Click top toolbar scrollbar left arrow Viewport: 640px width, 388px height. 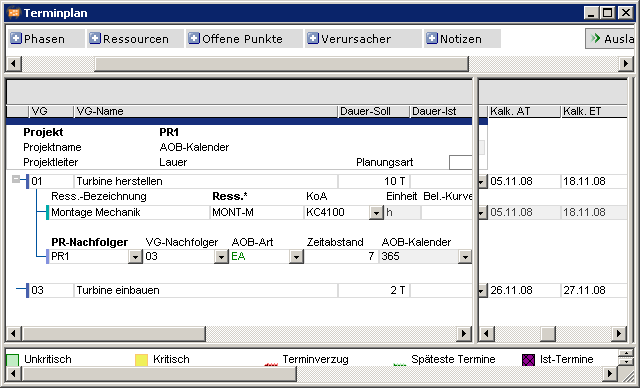[14, 64]
